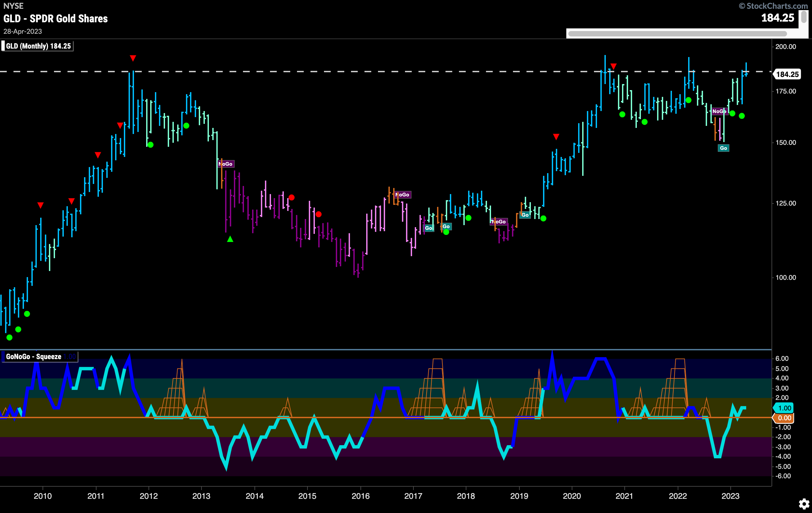
Task: Click the rightmost green dot in 2023
Action: point(742,116)
